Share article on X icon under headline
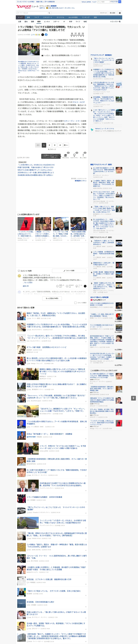The image size is (138, 644). click(x=43, y=35)
